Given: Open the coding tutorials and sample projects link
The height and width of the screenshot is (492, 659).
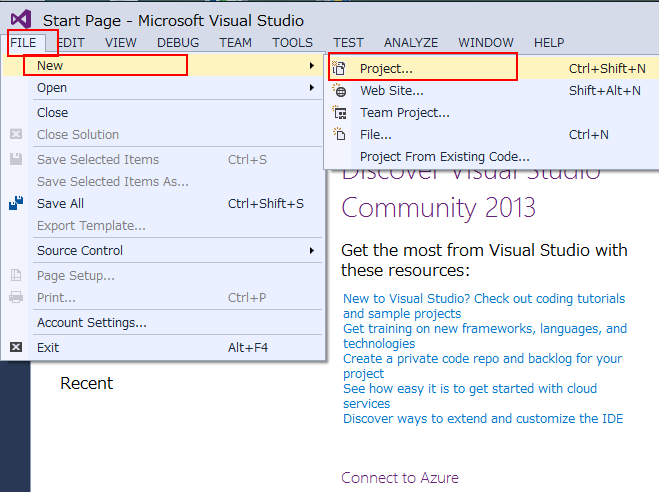Looking at the screenshot, I should tap(484, 306).
